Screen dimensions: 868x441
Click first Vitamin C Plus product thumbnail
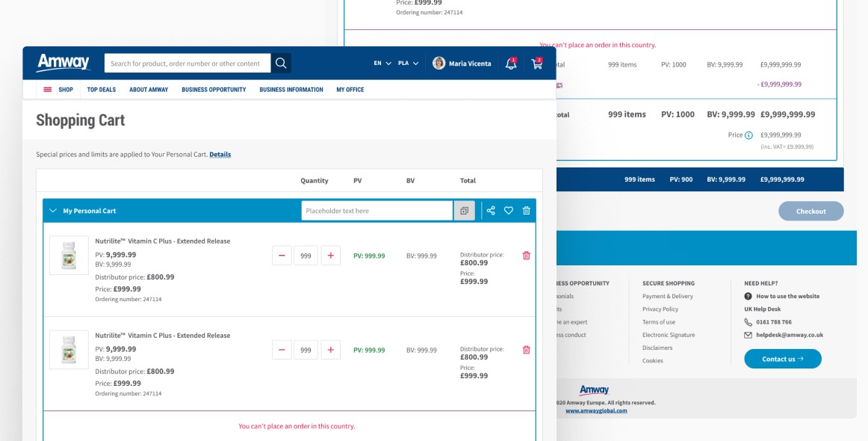[x=69, y=256]
